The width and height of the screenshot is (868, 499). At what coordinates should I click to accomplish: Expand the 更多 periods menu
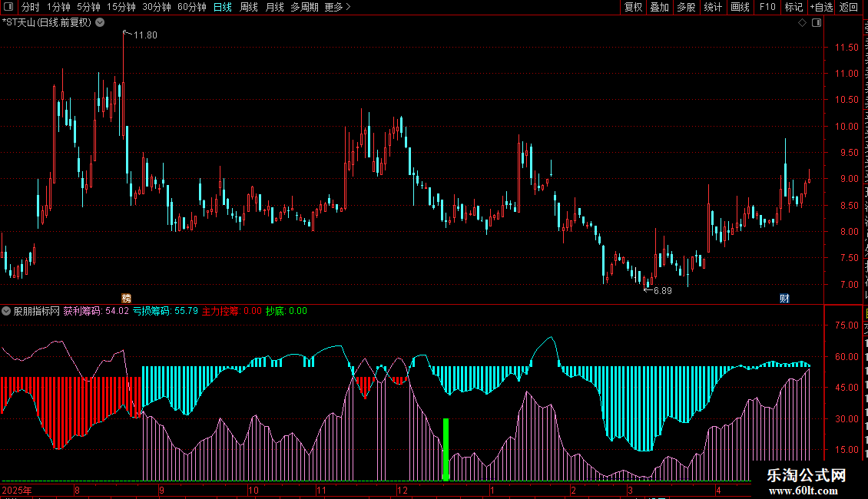tap(337, 7)
